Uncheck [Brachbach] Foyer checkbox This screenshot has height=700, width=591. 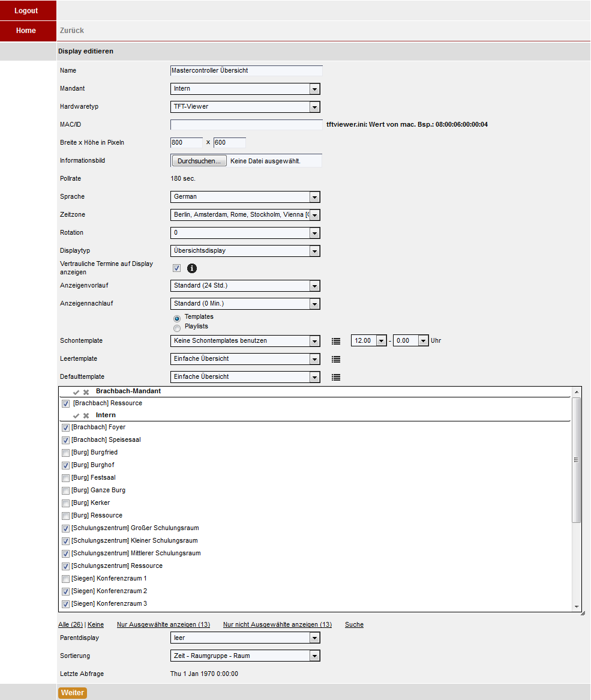[65, 427]
